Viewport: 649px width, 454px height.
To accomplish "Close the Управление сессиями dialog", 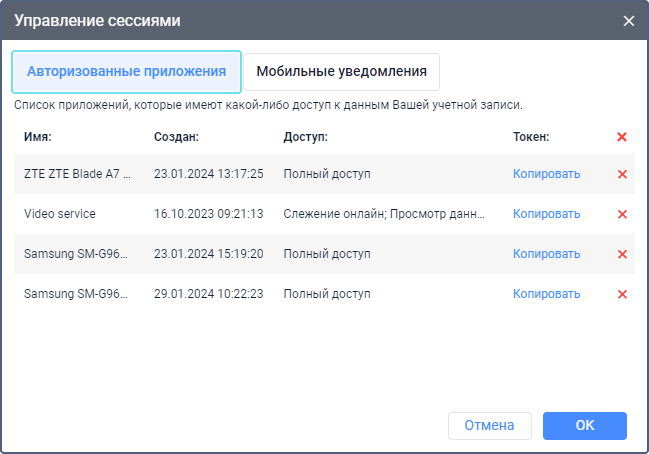I will click(x=629, y=20).
